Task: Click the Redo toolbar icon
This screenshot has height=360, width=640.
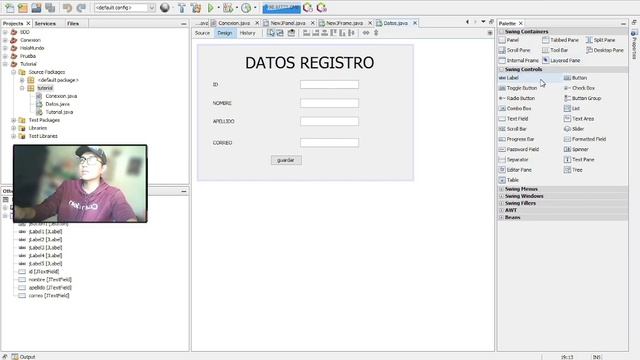Action: point(81,7)
